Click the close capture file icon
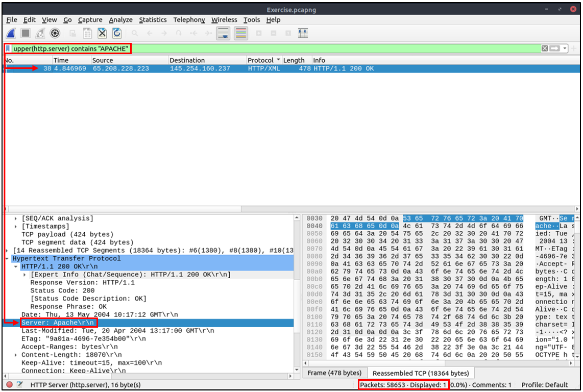Viewport: 583px width, 392px height. (102, 33)
